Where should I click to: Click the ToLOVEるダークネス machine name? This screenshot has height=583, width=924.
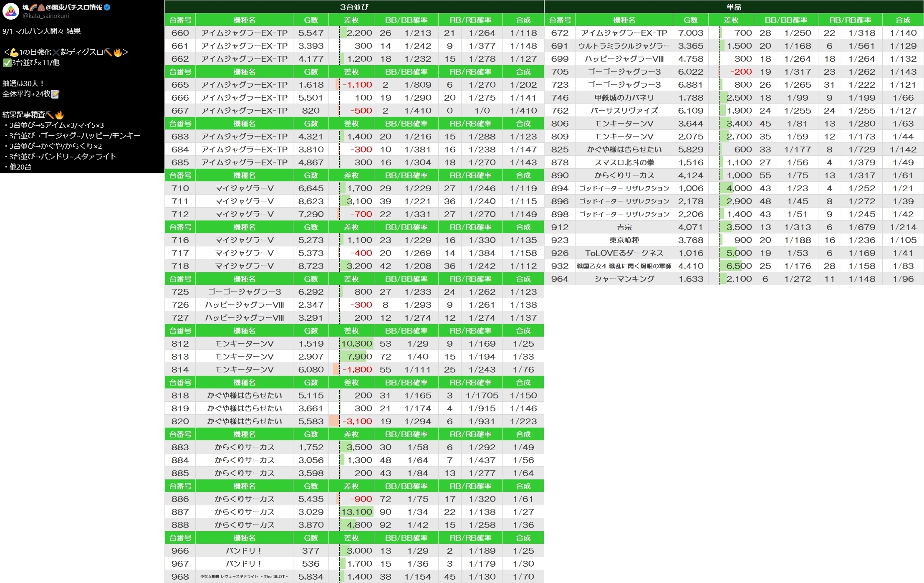click(624, 253)
